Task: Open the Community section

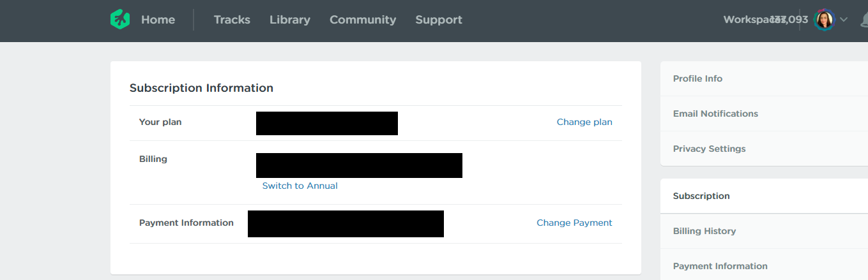Action: [363, 20]
